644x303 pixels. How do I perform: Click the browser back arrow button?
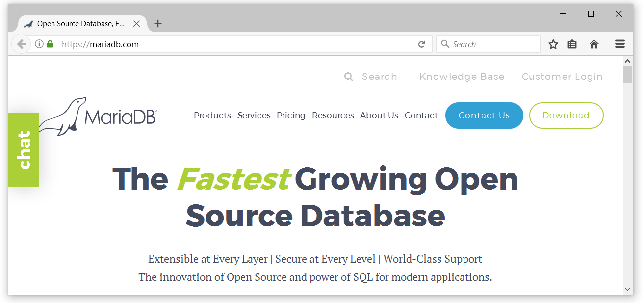21,44
